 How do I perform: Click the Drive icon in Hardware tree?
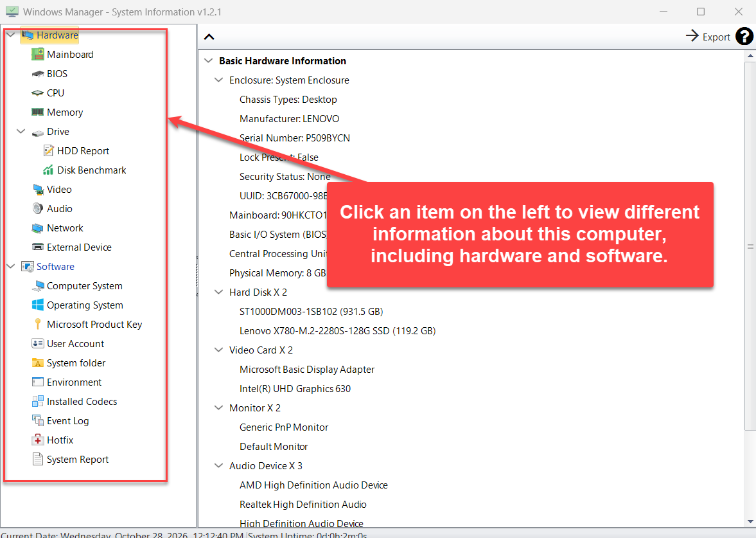[38, 132]
